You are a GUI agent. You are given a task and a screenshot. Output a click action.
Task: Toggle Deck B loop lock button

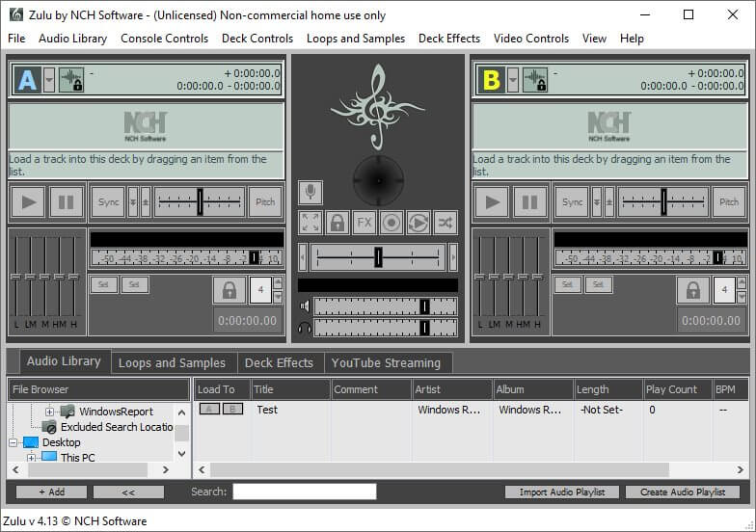(x=692, y=290)
